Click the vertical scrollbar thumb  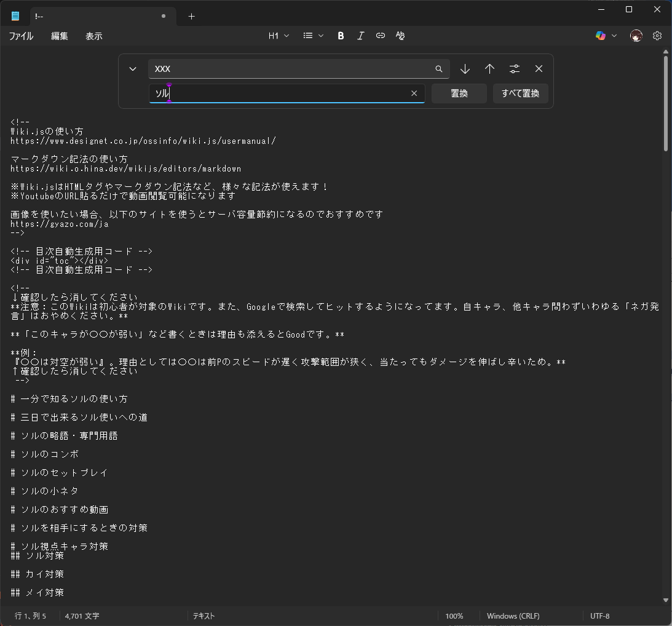click(x=666, y=103)
